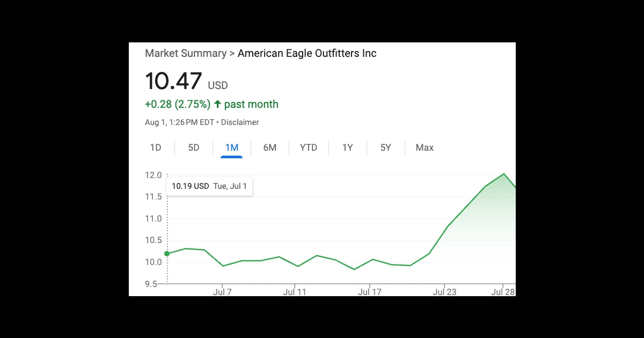This screenshot has width=644, height=338.
Task: Click the green up arrow icon
Action: (x=217, y=104)
